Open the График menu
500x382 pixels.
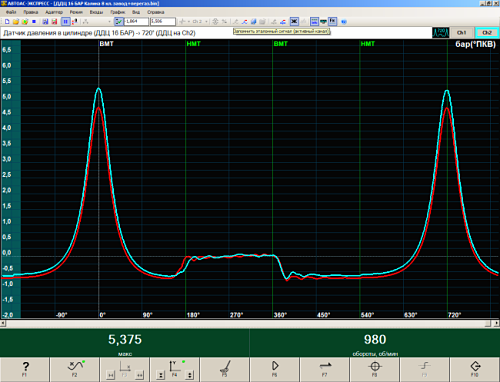tap(118, 12)
